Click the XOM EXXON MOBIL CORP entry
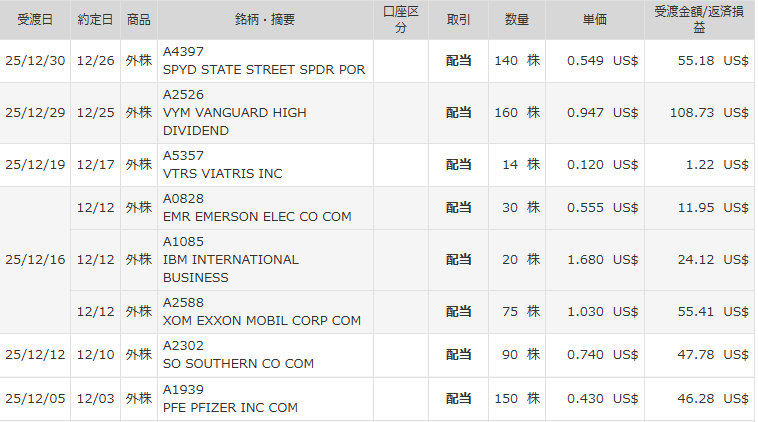 pyautogui.click(x=261, y=320)
